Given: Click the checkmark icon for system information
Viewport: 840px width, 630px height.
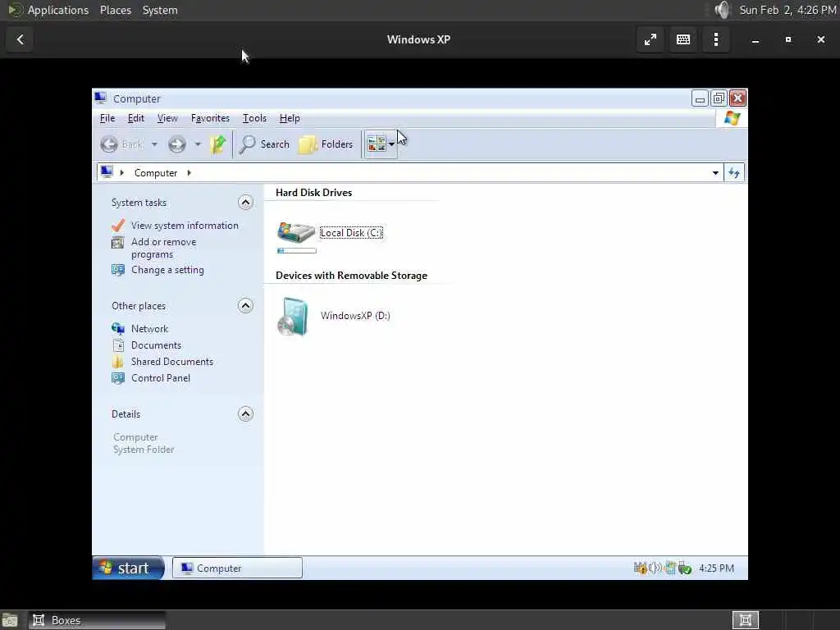Looking at the screenshot, I should [118, 226].
